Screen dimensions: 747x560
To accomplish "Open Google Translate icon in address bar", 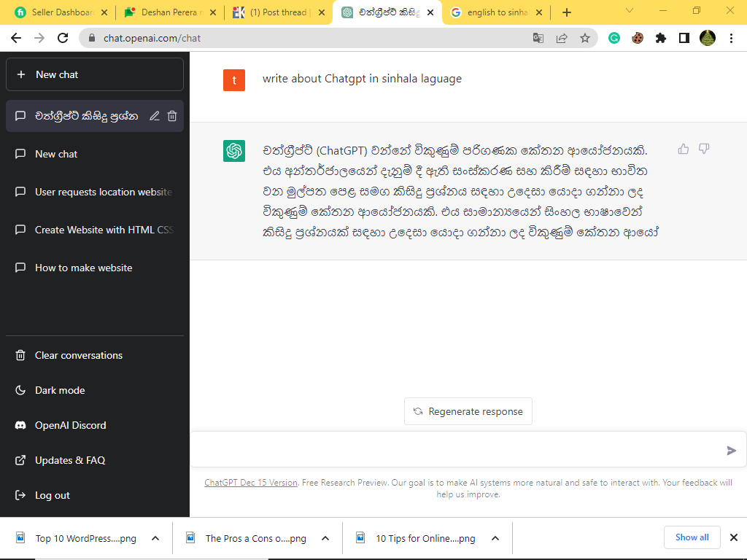I will click(x=538, y=38).
